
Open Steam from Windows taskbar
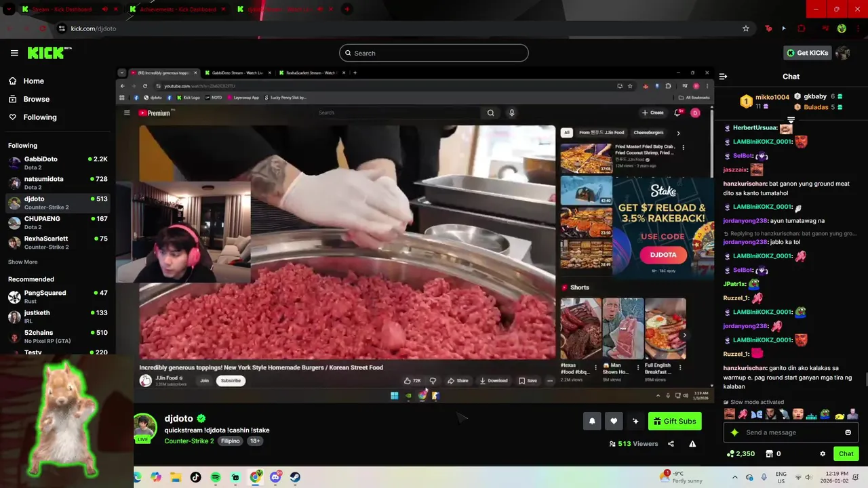[x=295, y=477]
